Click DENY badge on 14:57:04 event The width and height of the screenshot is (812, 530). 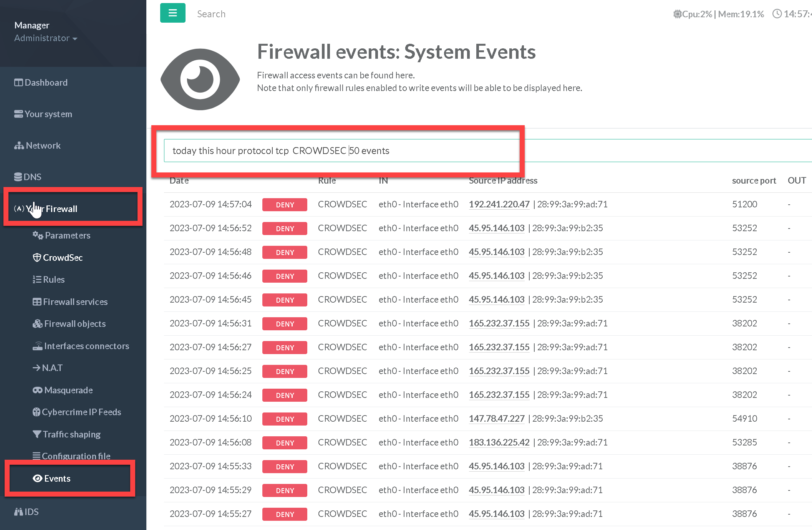coord(285,205)
